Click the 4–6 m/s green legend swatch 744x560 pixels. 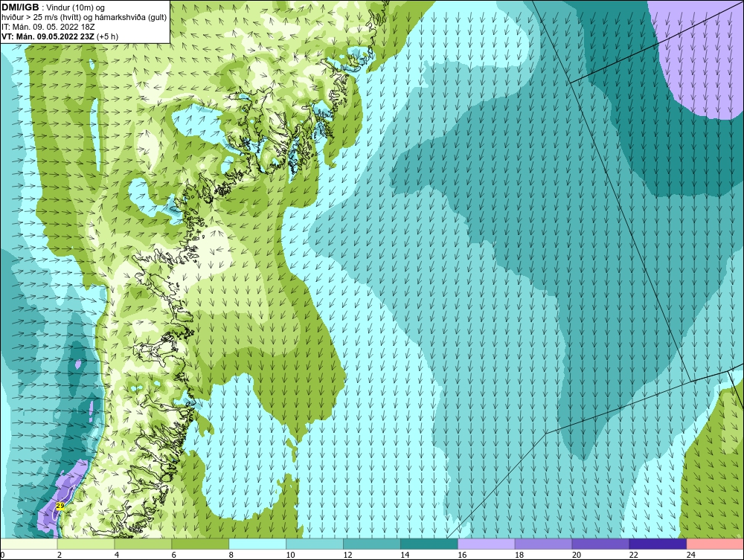[x=143, y=544]
